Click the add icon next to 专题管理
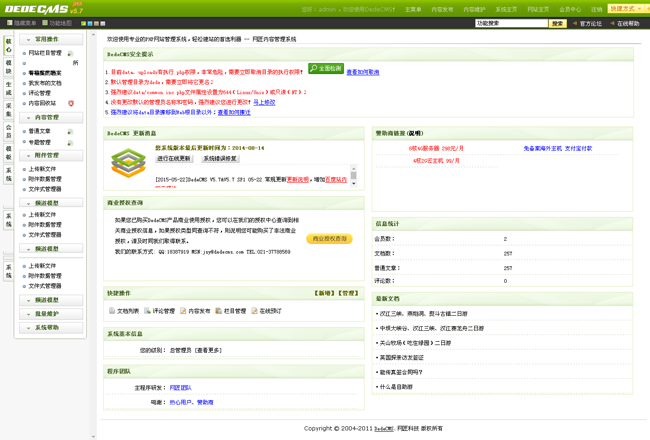650x440 pixels. (x=70, y=143)
